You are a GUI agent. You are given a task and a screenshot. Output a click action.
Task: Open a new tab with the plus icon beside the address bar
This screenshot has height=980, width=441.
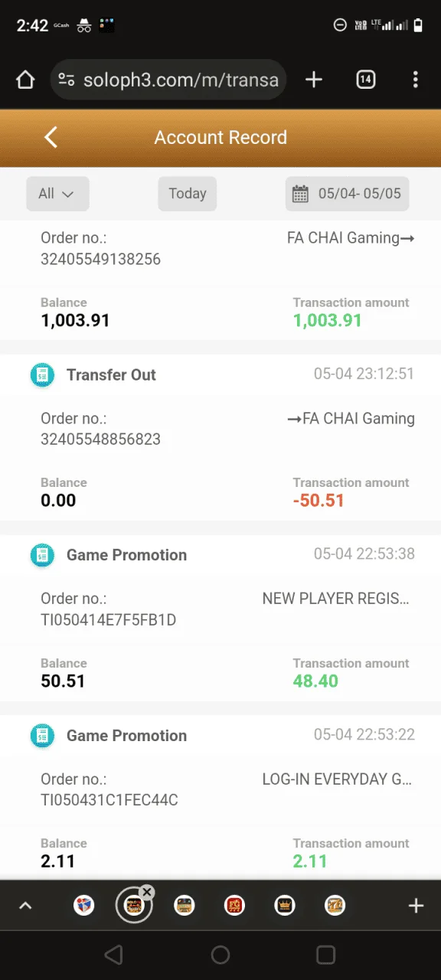(314, 80)
